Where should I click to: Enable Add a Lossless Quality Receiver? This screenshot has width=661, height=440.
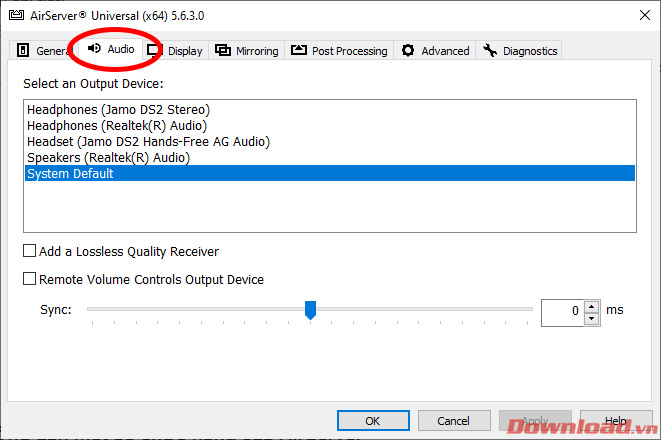30,252
